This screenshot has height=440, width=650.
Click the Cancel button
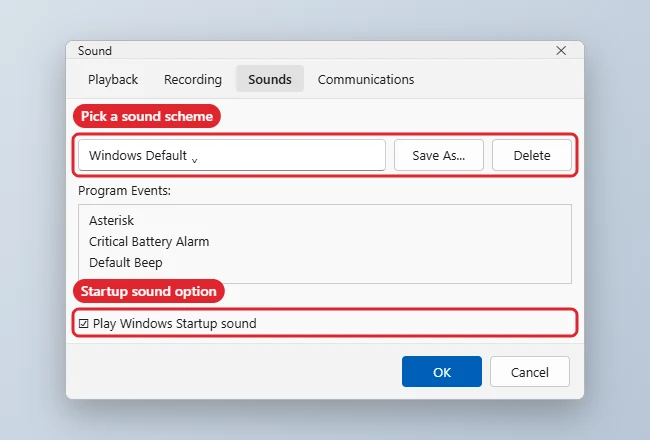tap(530, 372)
